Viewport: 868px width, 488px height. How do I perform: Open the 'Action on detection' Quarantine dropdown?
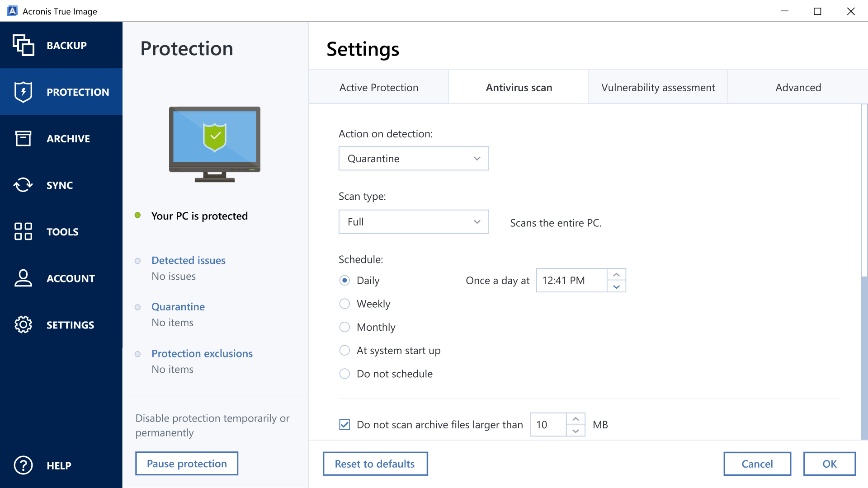click(413, 159)
